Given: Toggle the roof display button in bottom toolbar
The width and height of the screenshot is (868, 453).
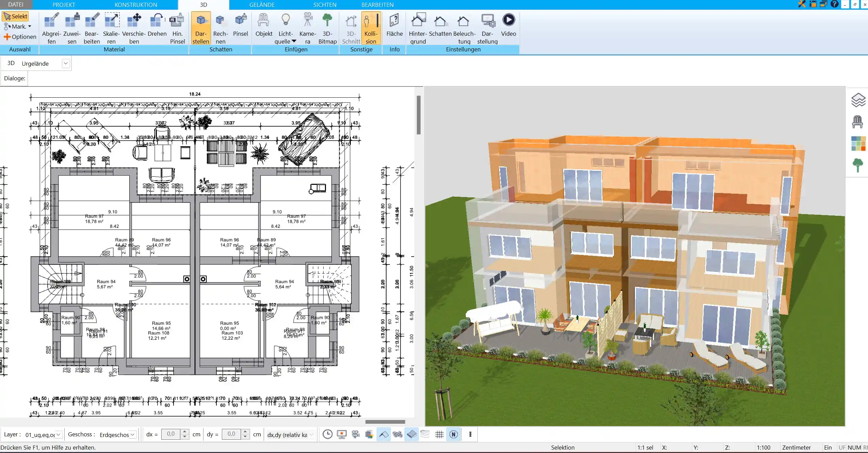Looking at the screenshot, I should coord(383,434).
